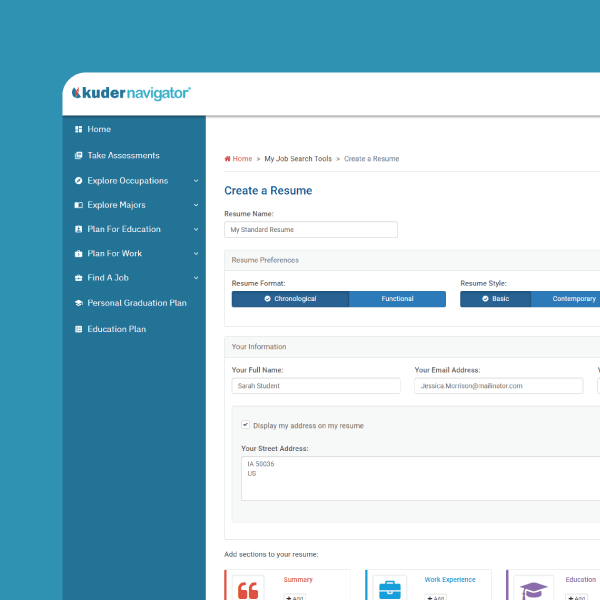Viewport: 600px width, 600px height.
Task: Click the Education graduation cap icon
Action: [533, 589]
